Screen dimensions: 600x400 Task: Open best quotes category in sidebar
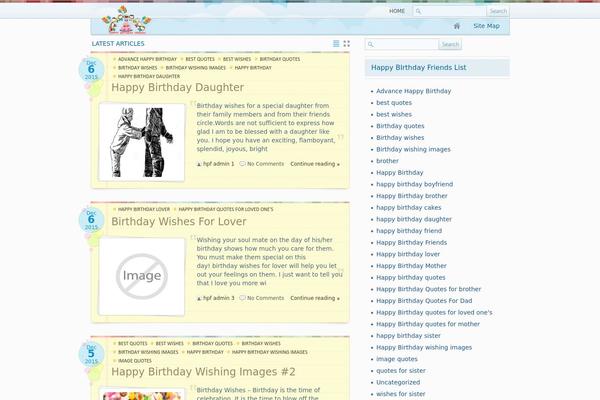(394, 103)
